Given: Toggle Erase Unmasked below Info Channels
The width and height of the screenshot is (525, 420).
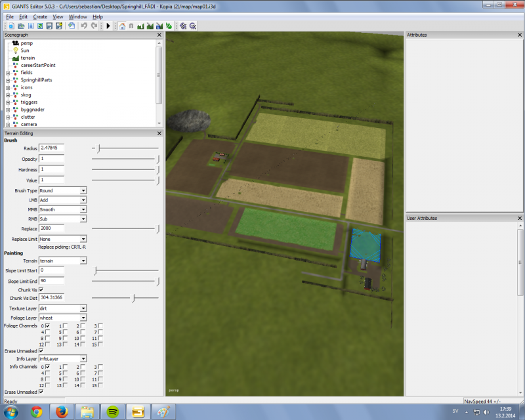Looking at the screenshot, I should coord(41,392).
